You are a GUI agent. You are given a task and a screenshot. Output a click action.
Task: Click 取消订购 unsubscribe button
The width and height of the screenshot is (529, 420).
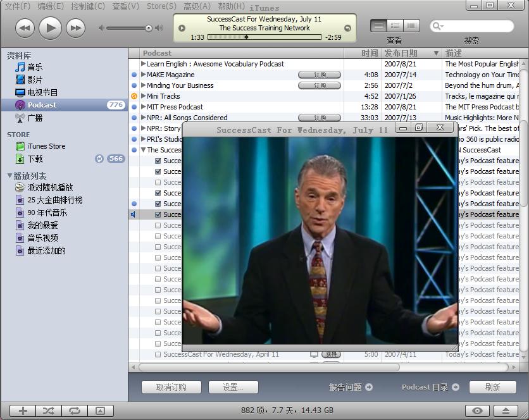pos(171,387)
